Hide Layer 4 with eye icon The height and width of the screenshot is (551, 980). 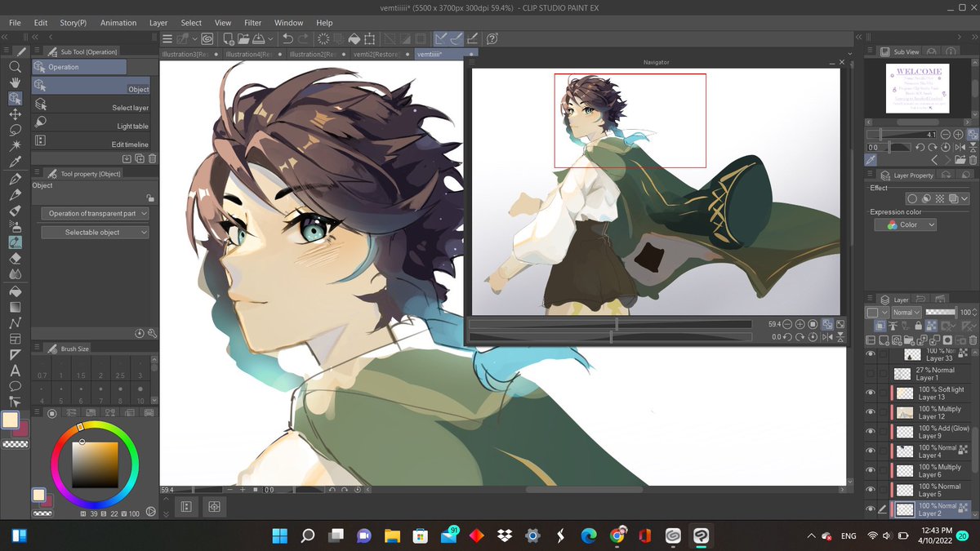tap(871, 451)
